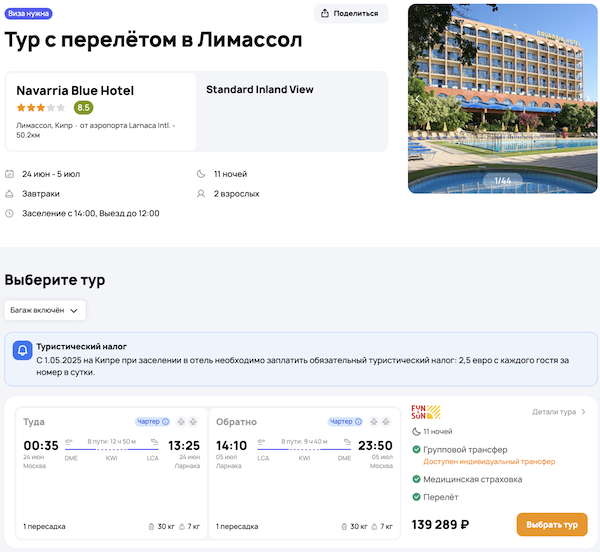Click the Медицинская страховка green checkmark

click(x=417, y=479)
